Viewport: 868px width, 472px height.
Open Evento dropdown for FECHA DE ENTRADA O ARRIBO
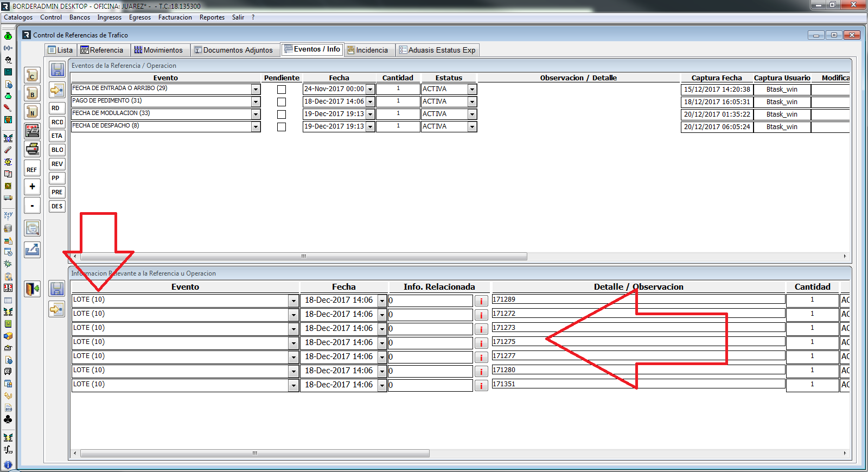[256, 90]
